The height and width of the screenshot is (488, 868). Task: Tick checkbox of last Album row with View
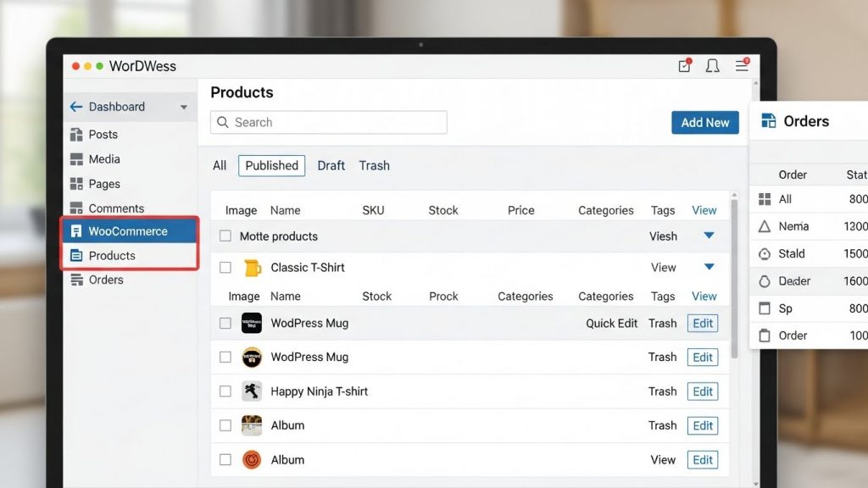click(225, 460)
